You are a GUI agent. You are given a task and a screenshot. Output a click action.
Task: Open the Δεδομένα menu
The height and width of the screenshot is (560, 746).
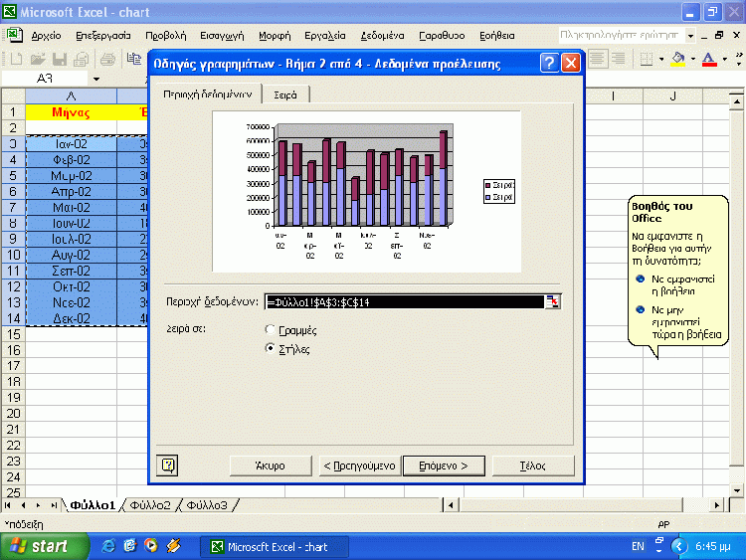pos(383,35)
